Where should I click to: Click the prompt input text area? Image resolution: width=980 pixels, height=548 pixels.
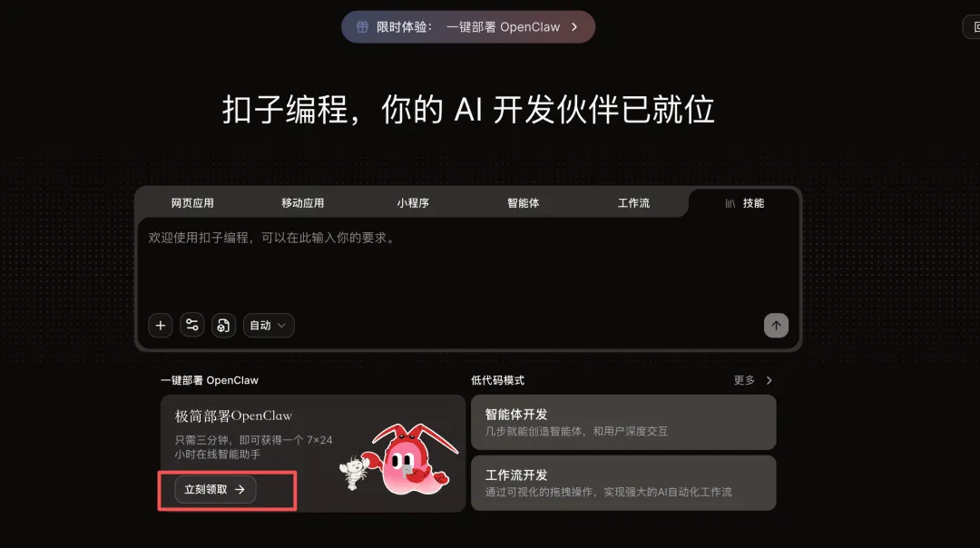pos(467,262)
